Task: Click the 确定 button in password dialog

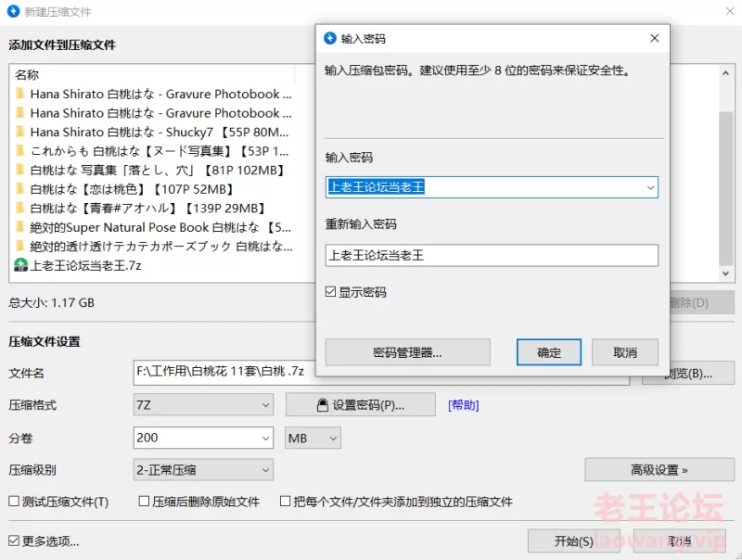Action: coord(548,352)
